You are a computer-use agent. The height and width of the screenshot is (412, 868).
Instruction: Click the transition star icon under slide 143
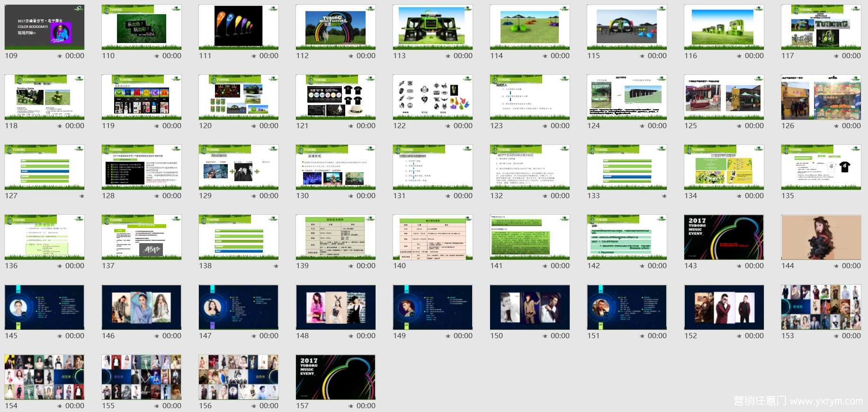(x=739, y=266)
